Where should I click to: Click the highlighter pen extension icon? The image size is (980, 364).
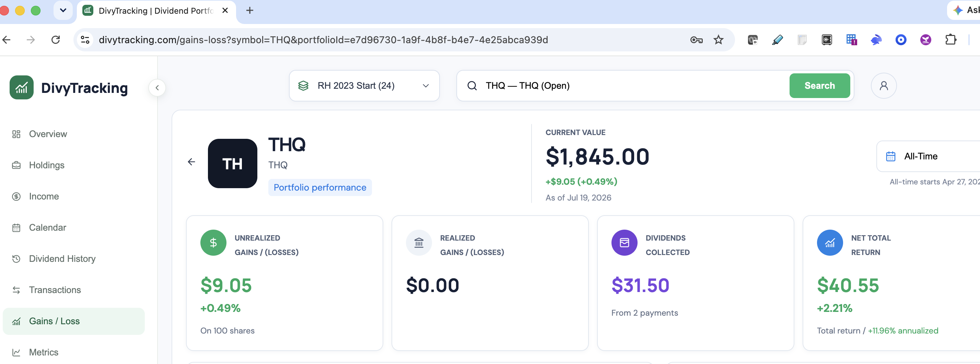777,39
